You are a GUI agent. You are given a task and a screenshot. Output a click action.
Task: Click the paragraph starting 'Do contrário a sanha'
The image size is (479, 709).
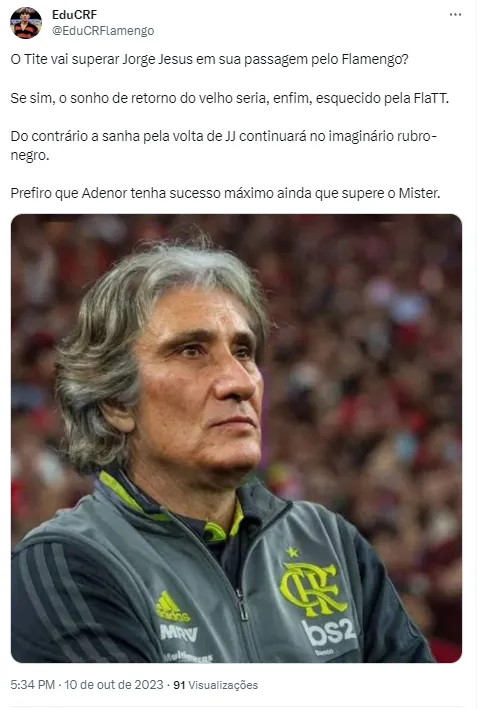tap(224, 146)
